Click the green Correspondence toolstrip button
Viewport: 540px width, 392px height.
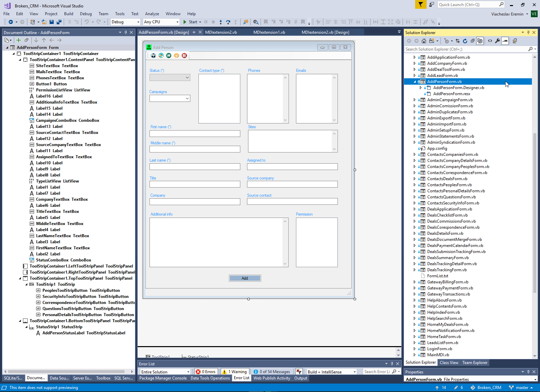pos(169,55)
